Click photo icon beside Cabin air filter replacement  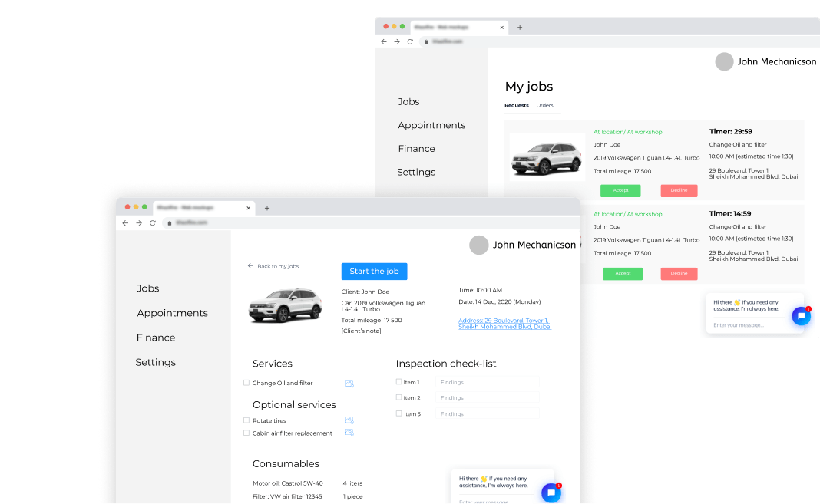coord(349,433)
